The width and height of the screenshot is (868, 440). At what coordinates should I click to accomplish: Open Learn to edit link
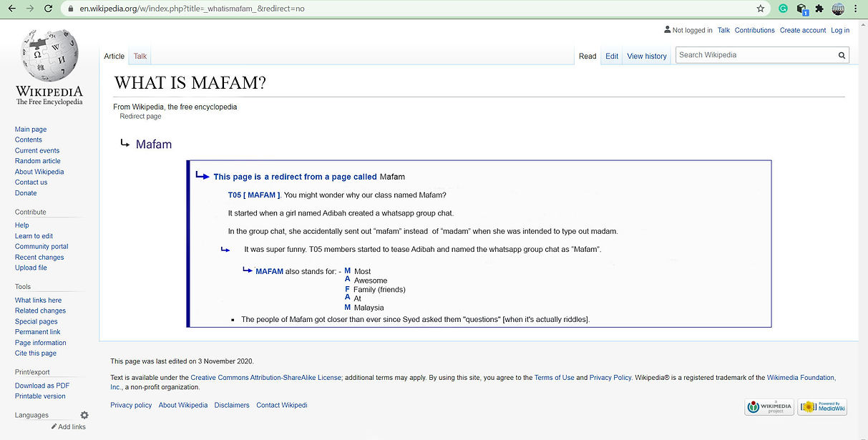(34, 236)
